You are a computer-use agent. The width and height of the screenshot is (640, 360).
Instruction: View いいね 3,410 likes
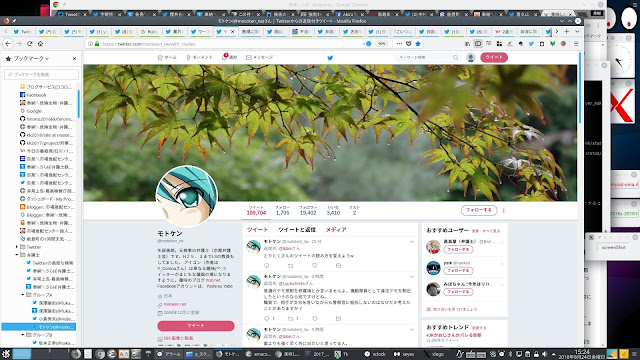pos(333,210)
